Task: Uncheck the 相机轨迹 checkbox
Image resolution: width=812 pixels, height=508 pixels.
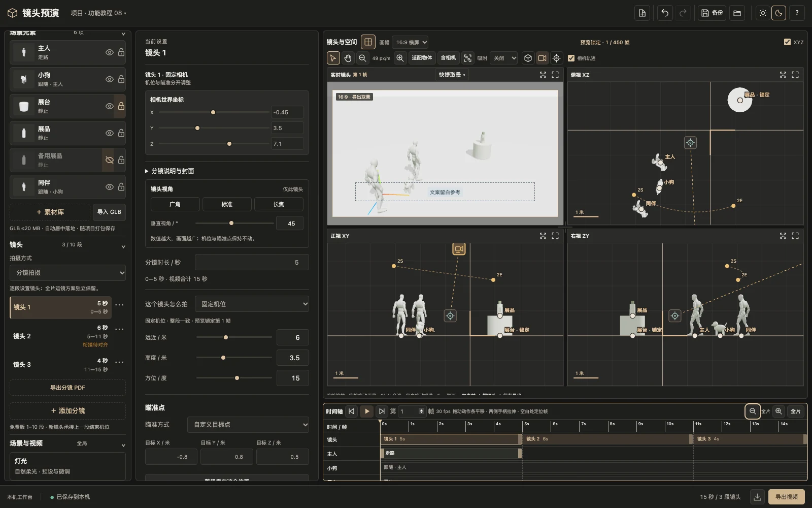Action: pyautogui.click(x=571, y=58)
